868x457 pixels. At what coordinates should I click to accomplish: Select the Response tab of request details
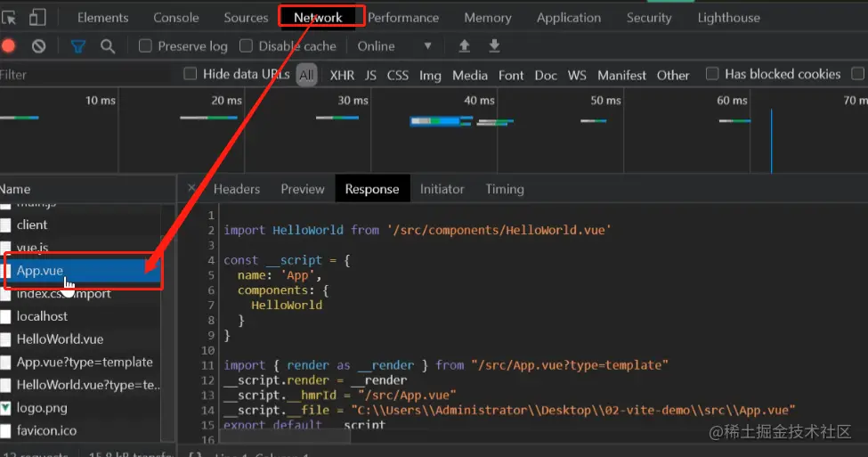(x=372, y=189)
